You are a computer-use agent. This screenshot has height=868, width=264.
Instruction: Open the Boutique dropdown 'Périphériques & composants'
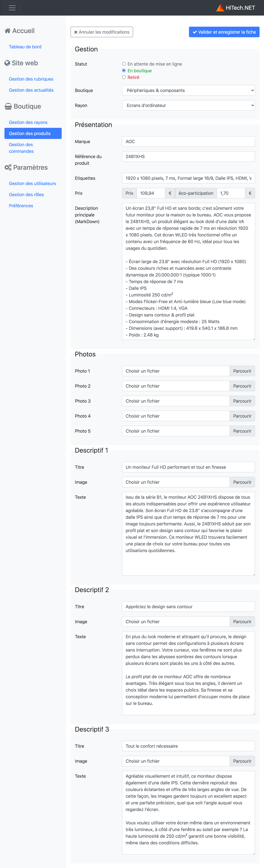click(x=188, y=90)
